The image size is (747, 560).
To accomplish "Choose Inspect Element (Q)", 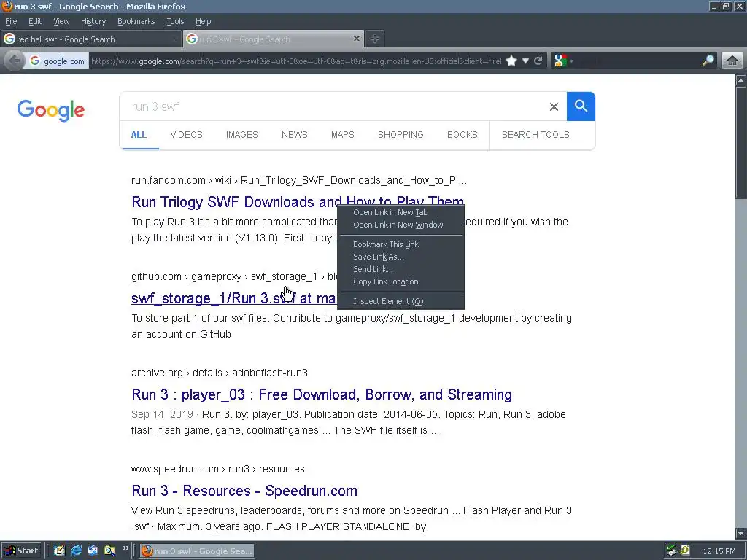I will click(x=401, y=301).
